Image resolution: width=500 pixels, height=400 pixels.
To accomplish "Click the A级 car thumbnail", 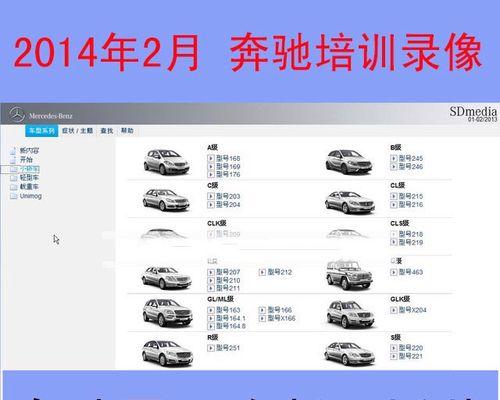I will pyautogui.click(x=166, y=162).
